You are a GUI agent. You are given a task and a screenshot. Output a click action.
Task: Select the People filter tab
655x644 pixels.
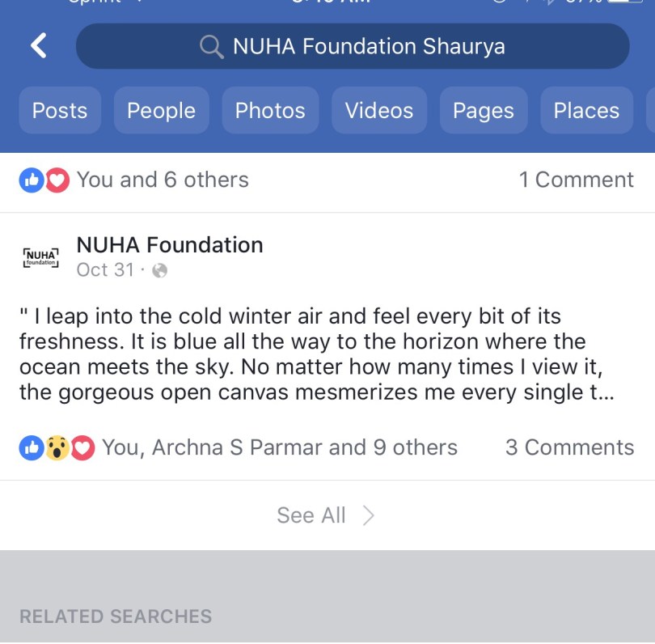point(161,111)
